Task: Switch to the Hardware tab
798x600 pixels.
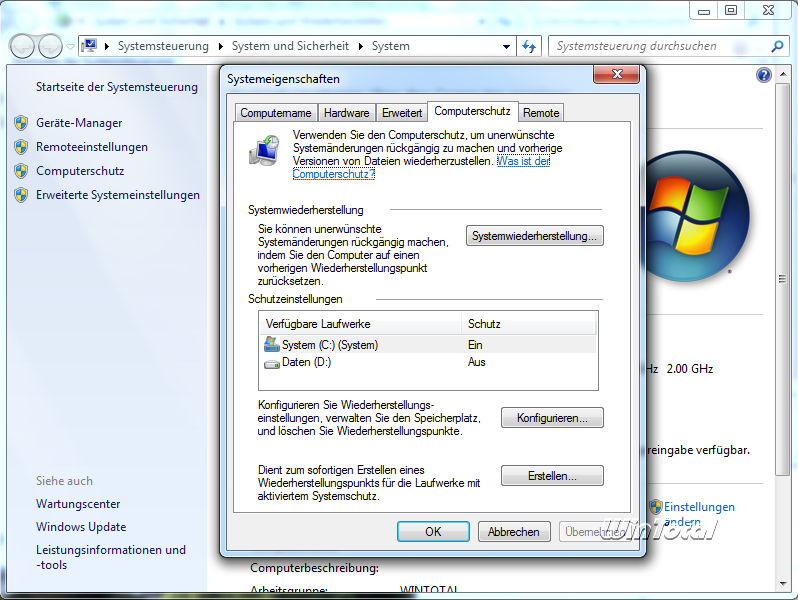Action: click(x=347, y=113)
